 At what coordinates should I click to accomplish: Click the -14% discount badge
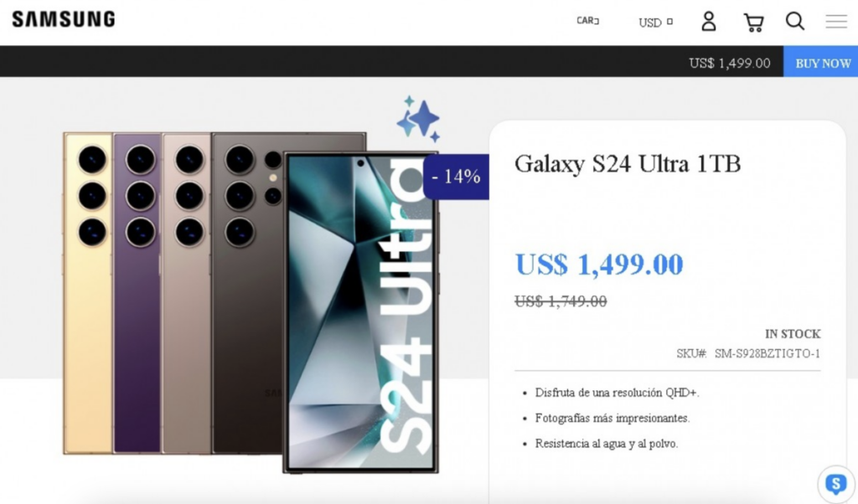coord(456,177)
